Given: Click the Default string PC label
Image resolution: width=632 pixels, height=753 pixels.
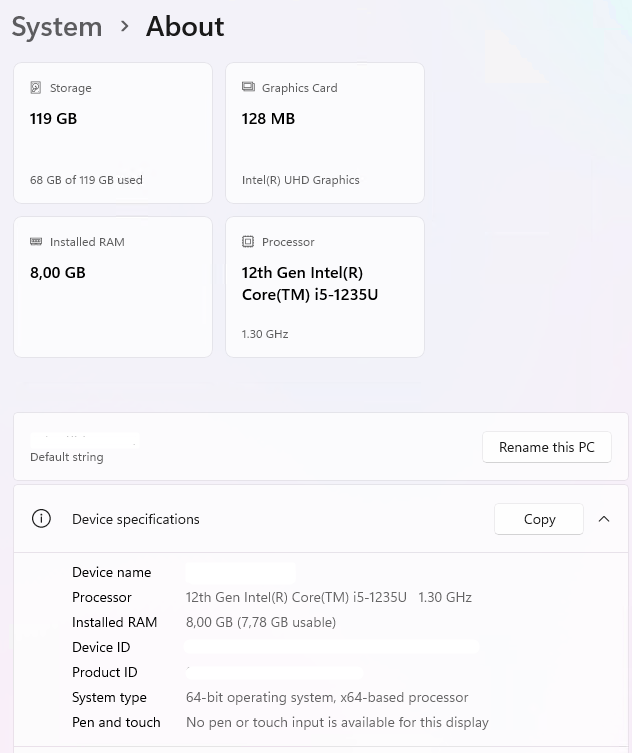Looking at the screenshot, I should pyautogui.click(x=67, y=457).
